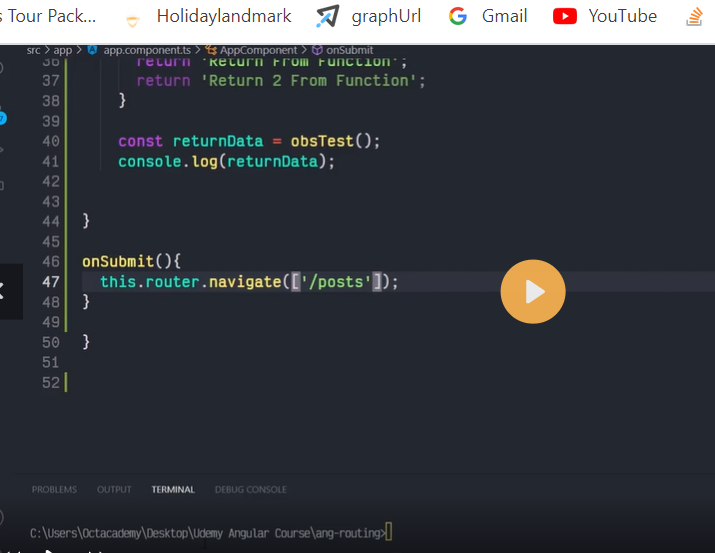Select the Terminal panel tab

point(173,489)
